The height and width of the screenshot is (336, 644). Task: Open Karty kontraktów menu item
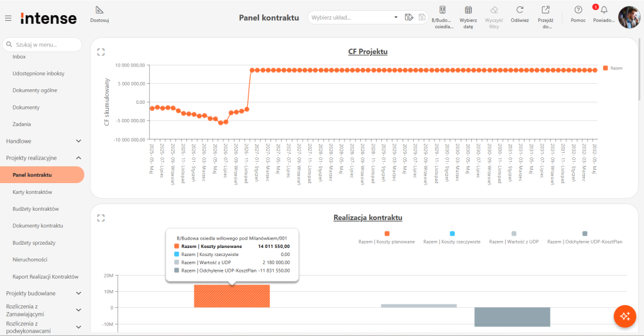[33, 193]
